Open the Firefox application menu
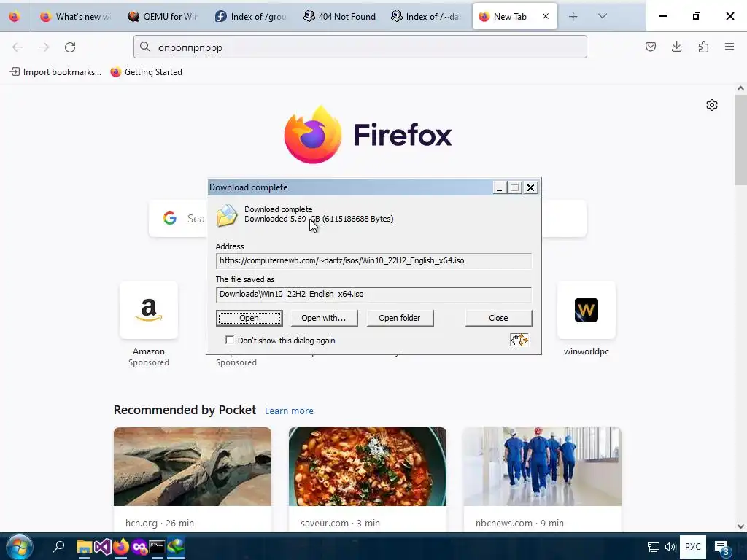This screenshot has width=747, height=560. 729,47
